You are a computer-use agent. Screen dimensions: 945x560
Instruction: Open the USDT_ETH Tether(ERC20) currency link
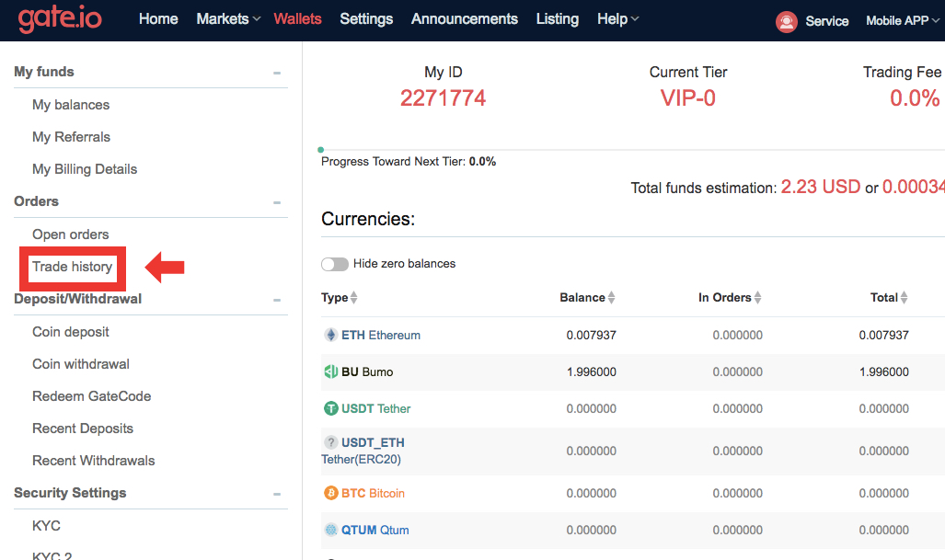363,451
